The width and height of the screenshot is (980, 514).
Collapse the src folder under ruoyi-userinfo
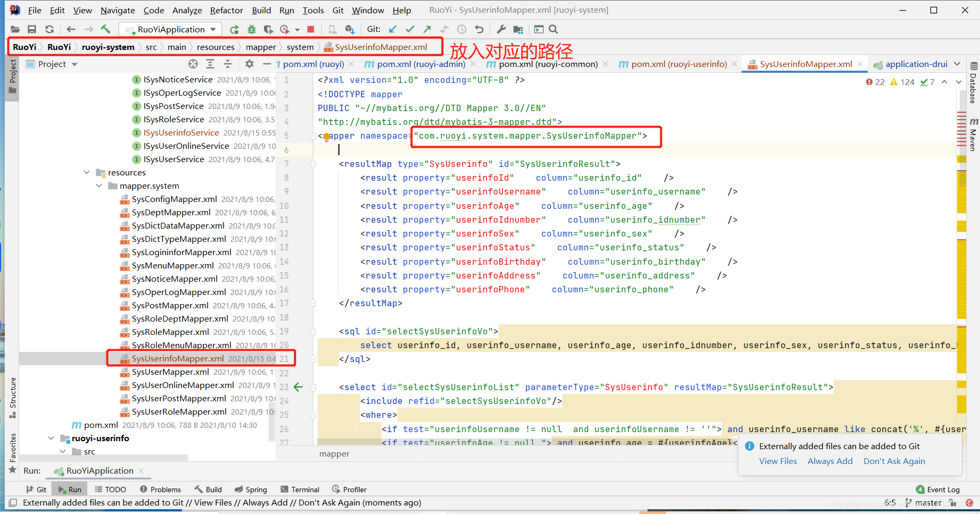63,451
